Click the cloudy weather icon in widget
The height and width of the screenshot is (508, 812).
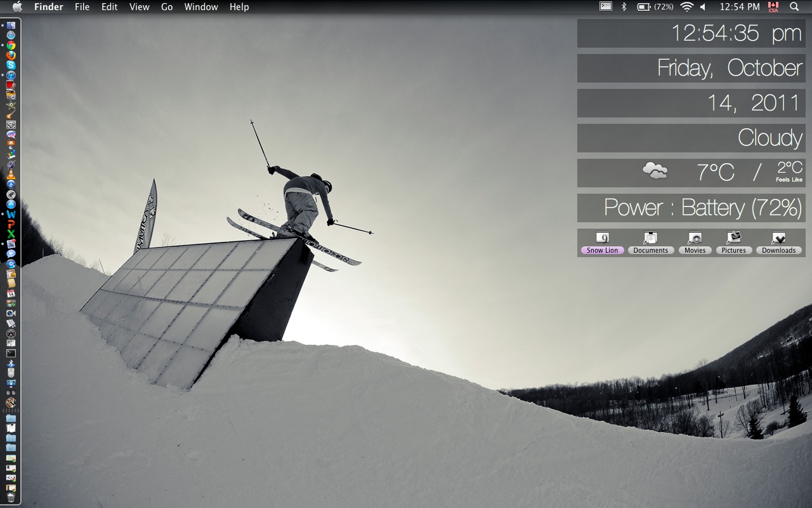coord(655,171)
